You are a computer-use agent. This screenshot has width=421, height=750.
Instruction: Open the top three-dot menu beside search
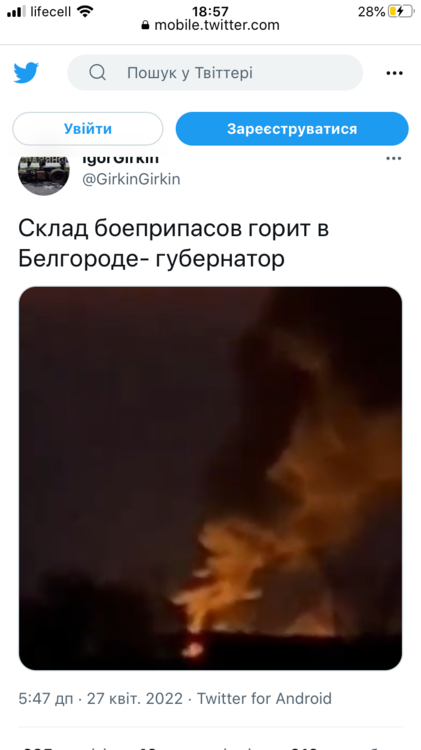pyautogui.click(x=394, y=73)
